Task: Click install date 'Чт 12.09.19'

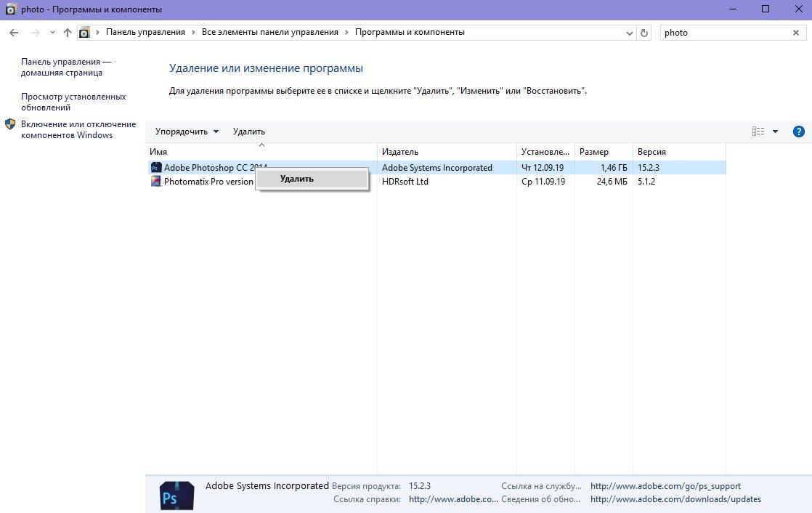Action: coord(543,168)
